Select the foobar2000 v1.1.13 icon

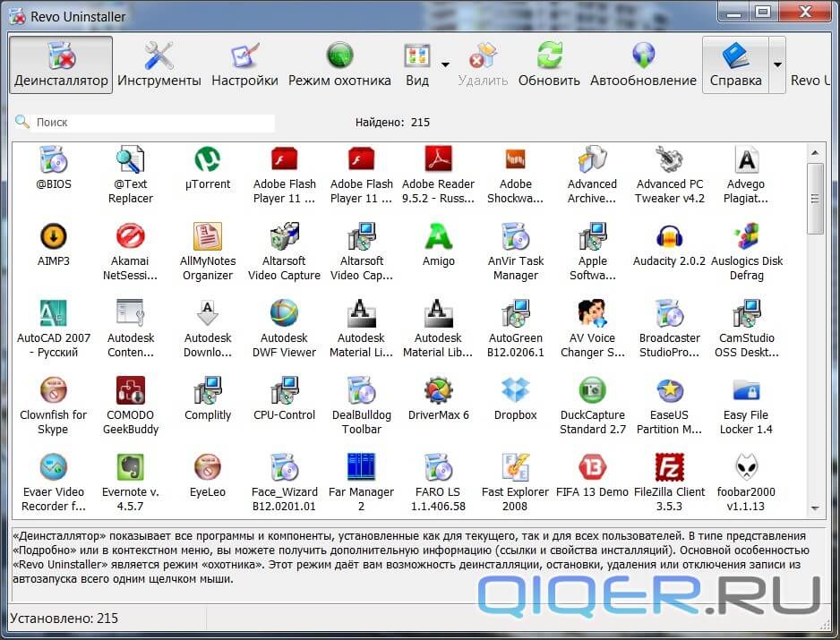click(746, 467)
